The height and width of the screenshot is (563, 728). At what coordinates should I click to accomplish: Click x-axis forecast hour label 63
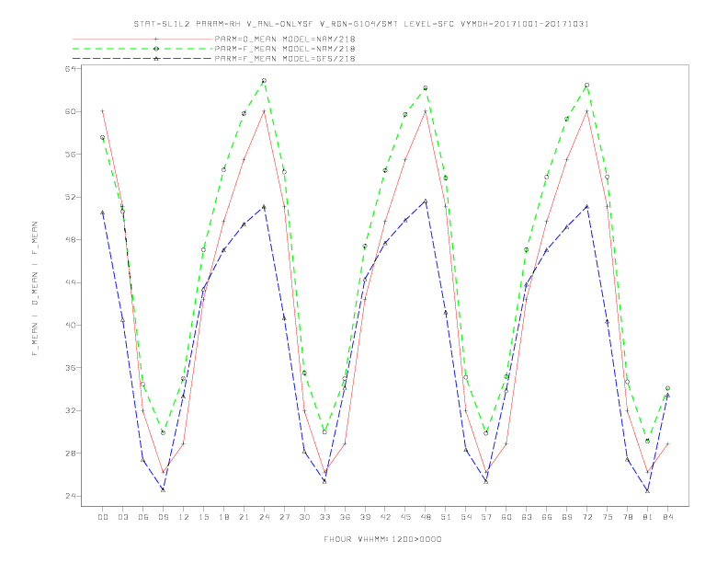[x=527, y=517]
